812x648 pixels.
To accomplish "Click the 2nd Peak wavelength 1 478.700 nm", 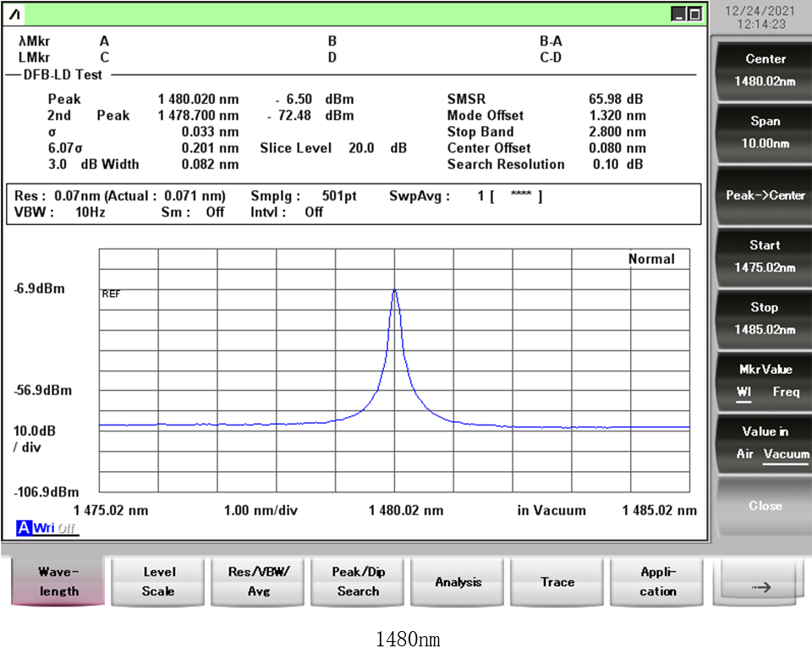I will click(x=198, y=116).
